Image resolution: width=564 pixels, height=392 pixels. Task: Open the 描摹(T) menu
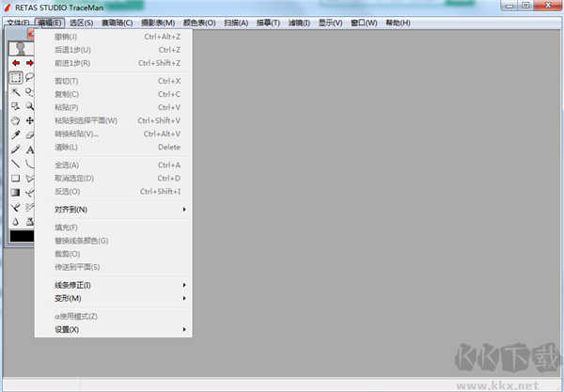(x=268, y=23)
